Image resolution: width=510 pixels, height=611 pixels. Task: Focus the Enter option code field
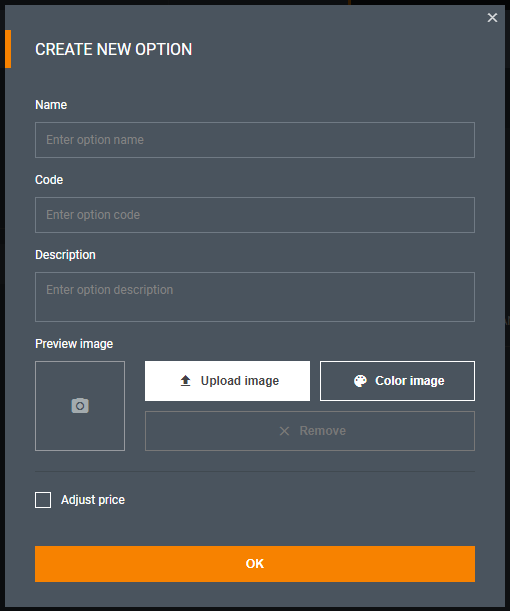click(255, 215)
